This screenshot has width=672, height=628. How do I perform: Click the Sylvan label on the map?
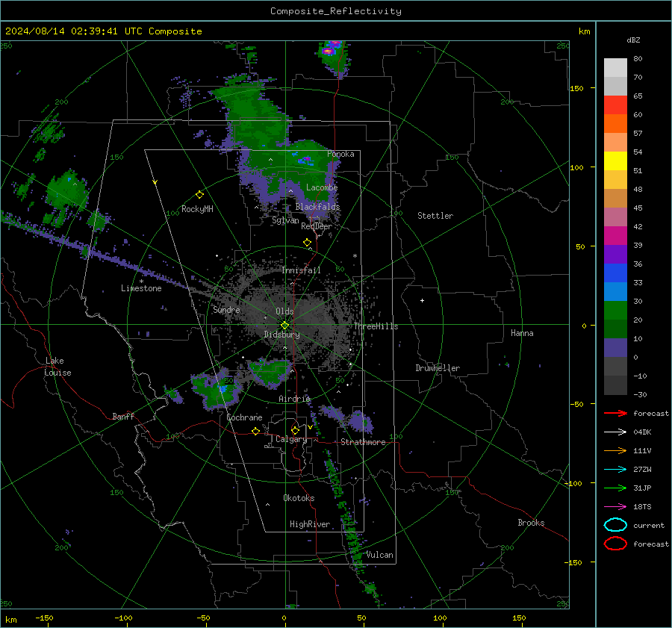click(x=285, y=220)
